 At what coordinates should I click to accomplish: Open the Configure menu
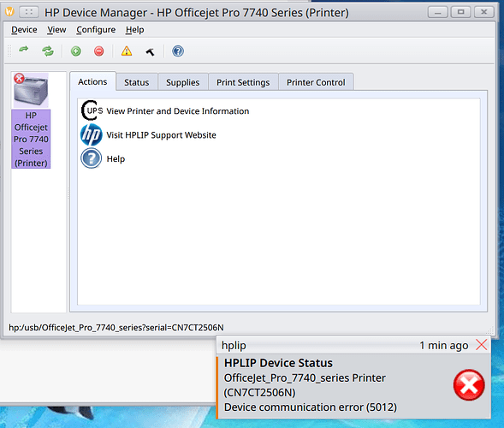pyautogui.click(x=96, y=30)
